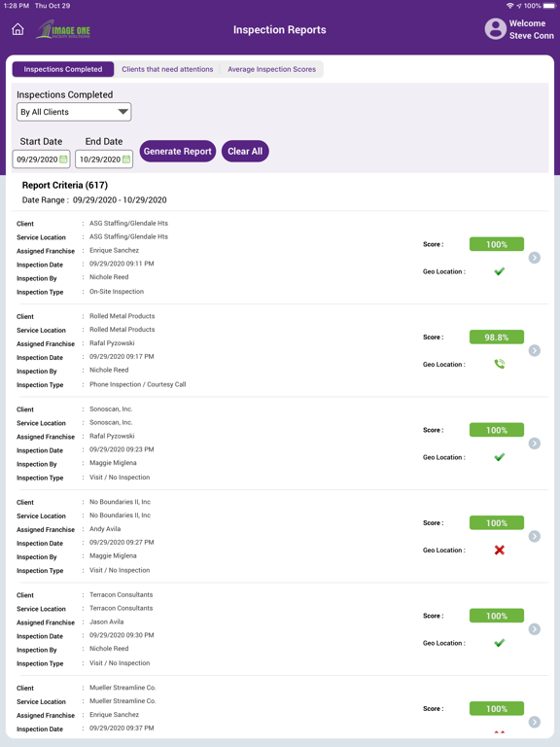
Task: Go to the Home screen icon
Action: point(17,29)
